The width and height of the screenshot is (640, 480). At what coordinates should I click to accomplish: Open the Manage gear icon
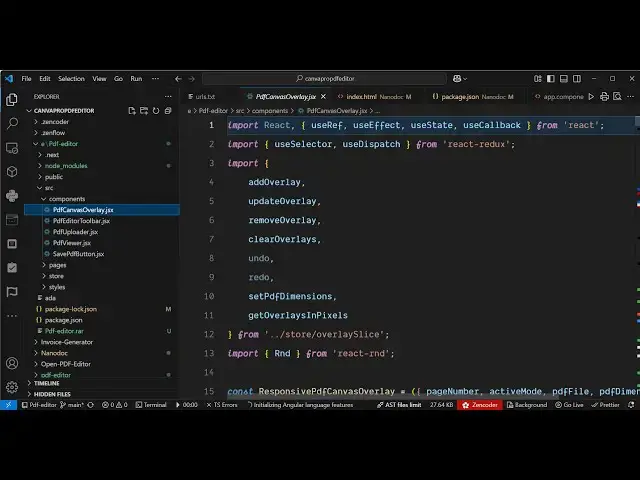[x=12, y=387]
